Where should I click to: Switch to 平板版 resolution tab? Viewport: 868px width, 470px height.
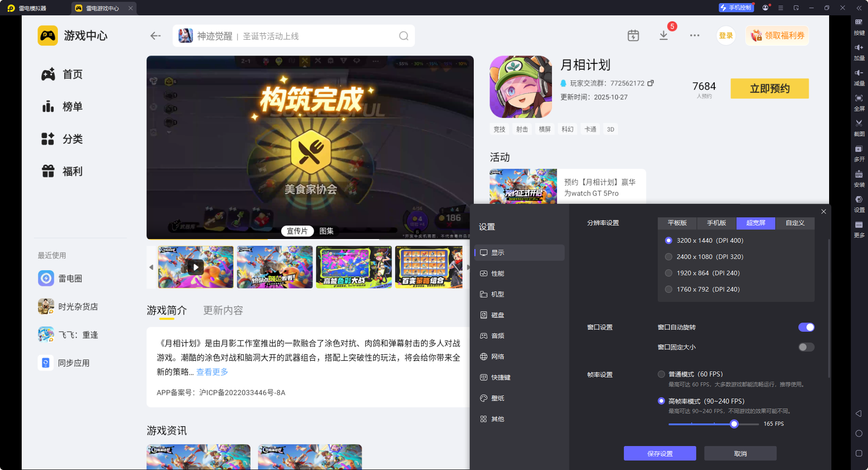(677, 223)
